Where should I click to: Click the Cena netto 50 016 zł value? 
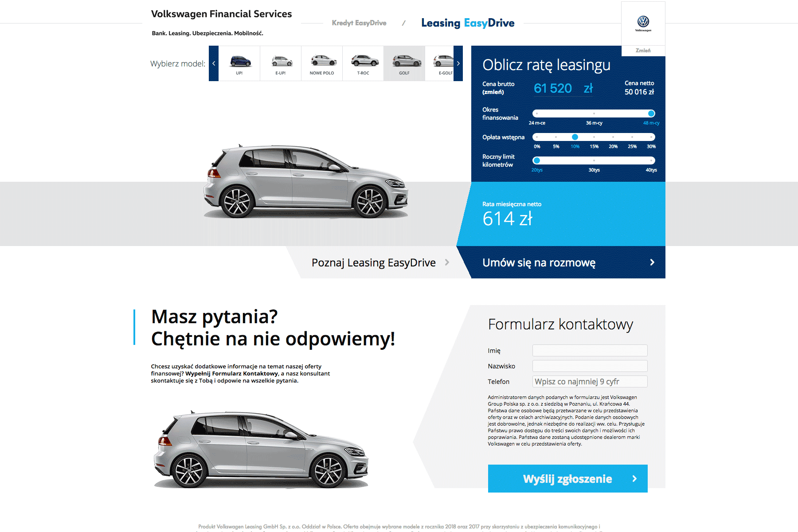(639, 92)
